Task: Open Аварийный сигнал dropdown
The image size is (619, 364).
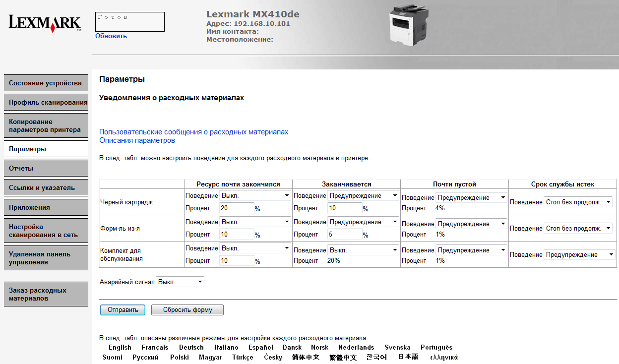Action: (180, 282)
